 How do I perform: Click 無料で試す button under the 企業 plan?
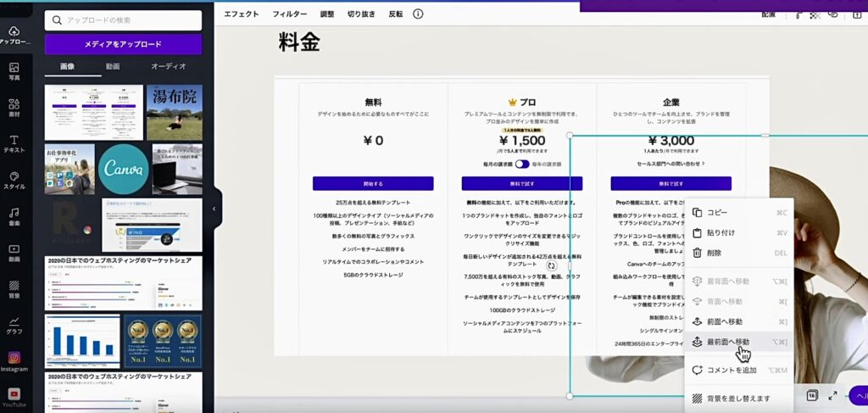671,183
